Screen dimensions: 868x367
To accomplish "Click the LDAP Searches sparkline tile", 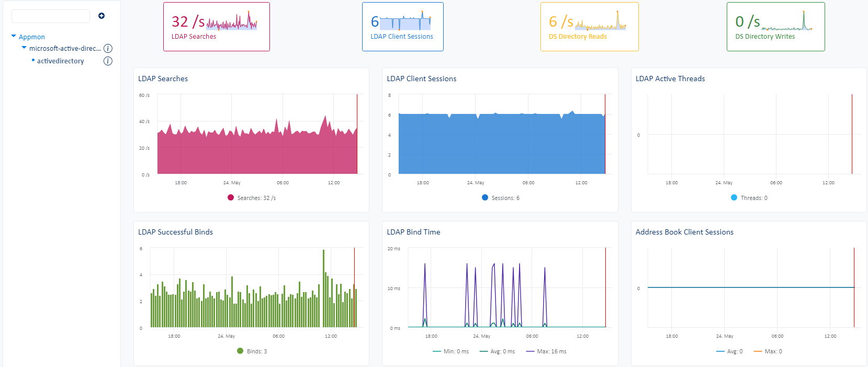I will [x=216, y=27].
